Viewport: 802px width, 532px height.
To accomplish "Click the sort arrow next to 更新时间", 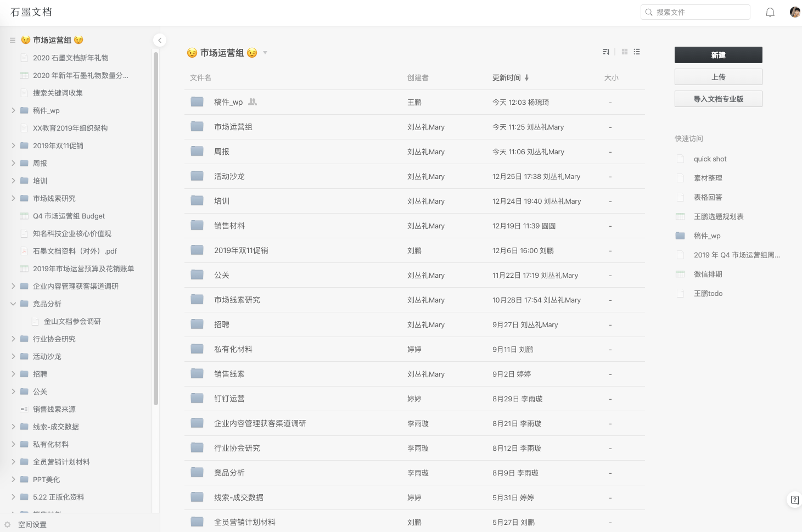I will [526, 77].
